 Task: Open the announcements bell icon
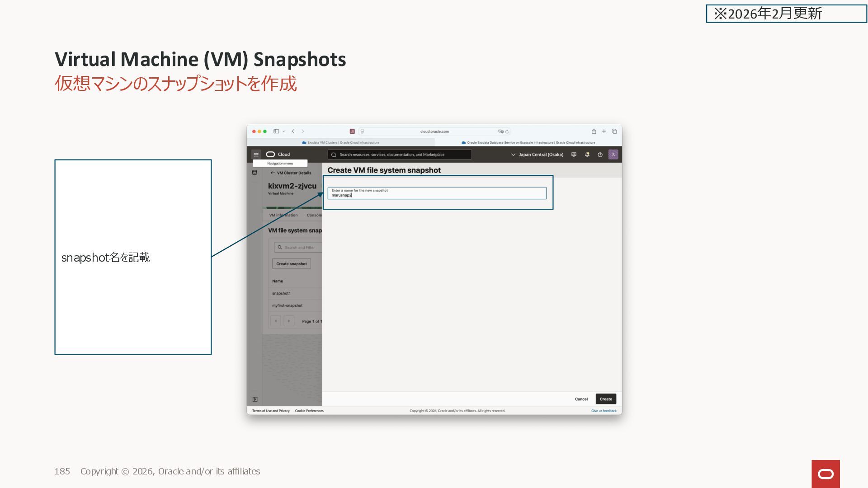coord(587,155)
